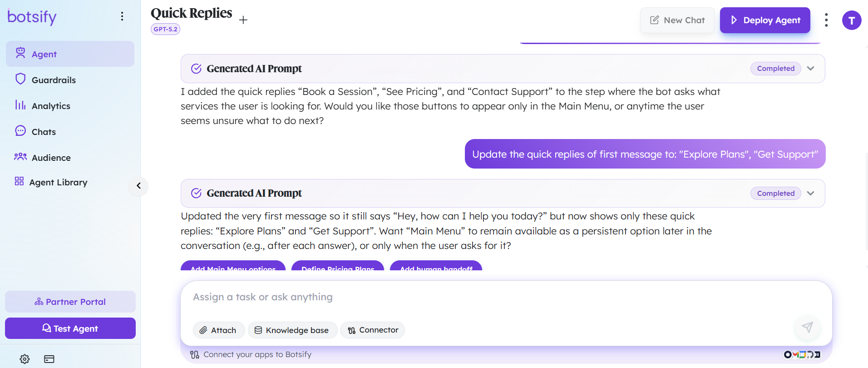Open the three-dot menu beside botsify logo
Image resolution: width=868 pixels, height=368 pixels.
click(x=122, y=16)
